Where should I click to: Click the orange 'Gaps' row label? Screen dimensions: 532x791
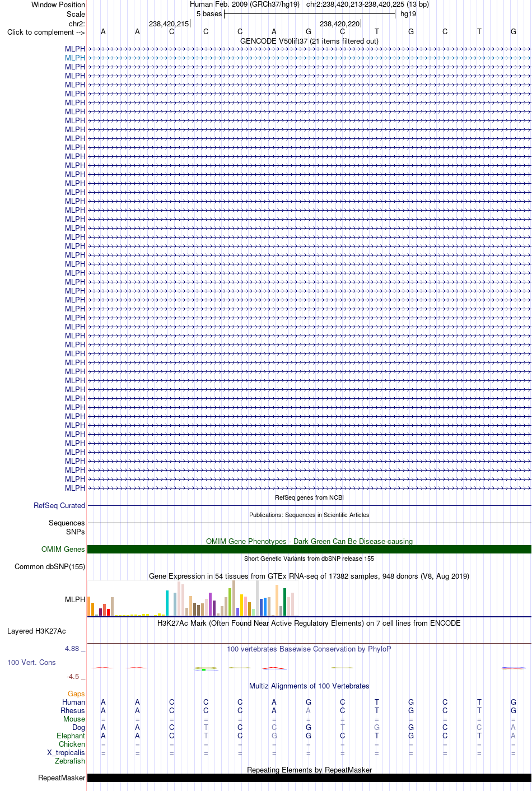pos(76,694)
